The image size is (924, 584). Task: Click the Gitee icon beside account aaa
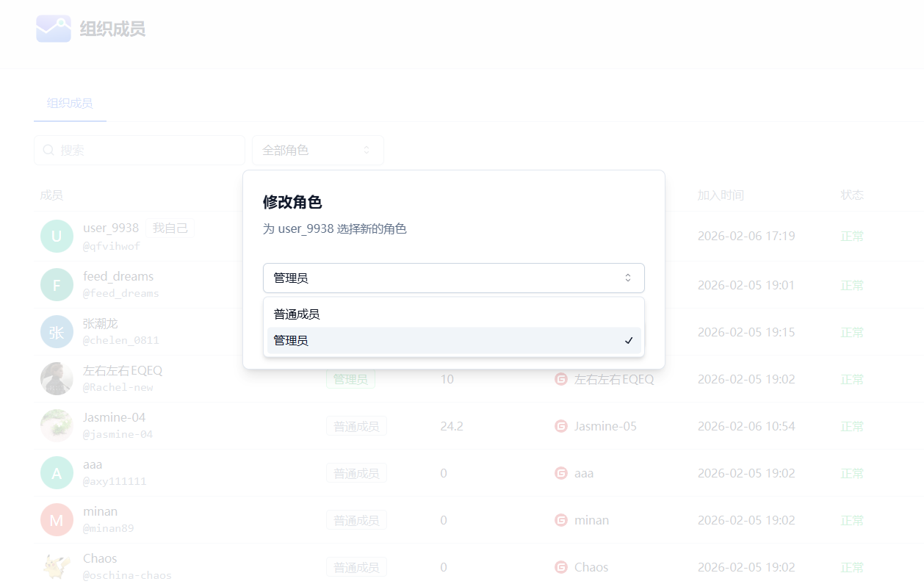(x=561, y=473)
